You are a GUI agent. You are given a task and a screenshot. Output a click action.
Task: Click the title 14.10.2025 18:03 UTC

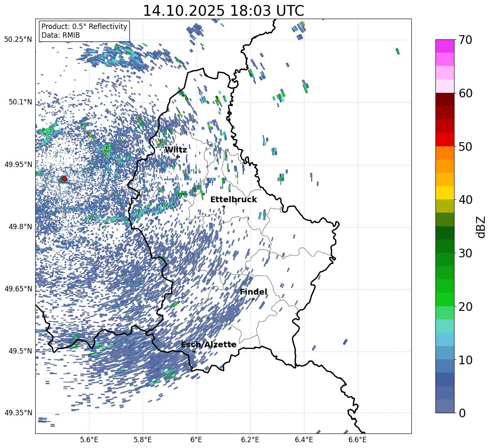[x=223, y=11]
